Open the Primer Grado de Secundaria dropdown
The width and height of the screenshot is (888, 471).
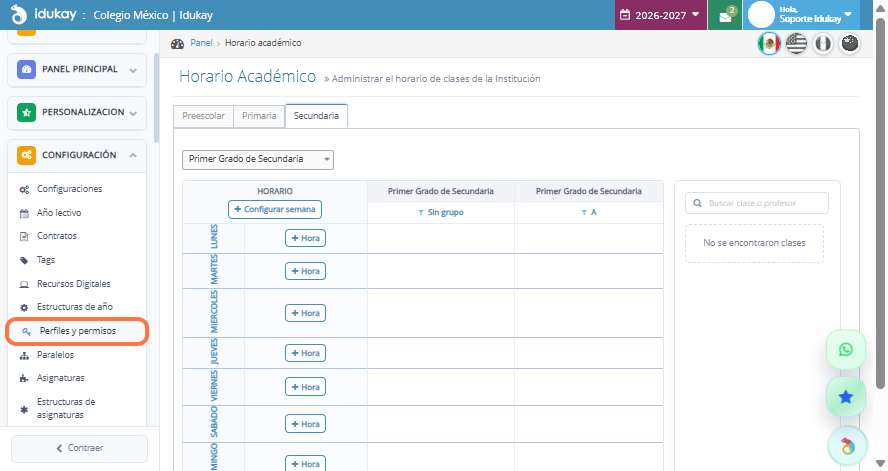[258, 160]
